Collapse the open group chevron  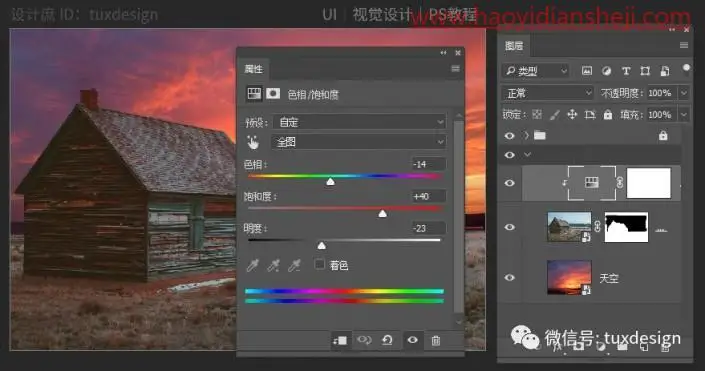click(x=527, y=155)
